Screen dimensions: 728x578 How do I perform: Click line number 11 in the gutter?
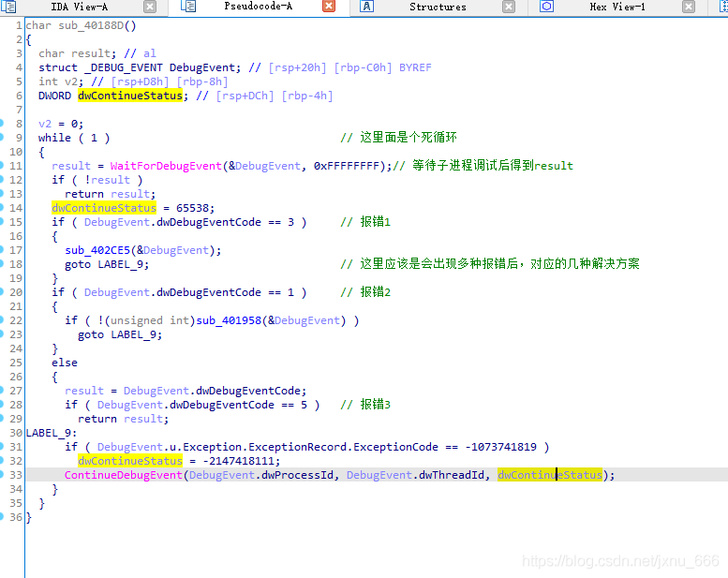16,166
